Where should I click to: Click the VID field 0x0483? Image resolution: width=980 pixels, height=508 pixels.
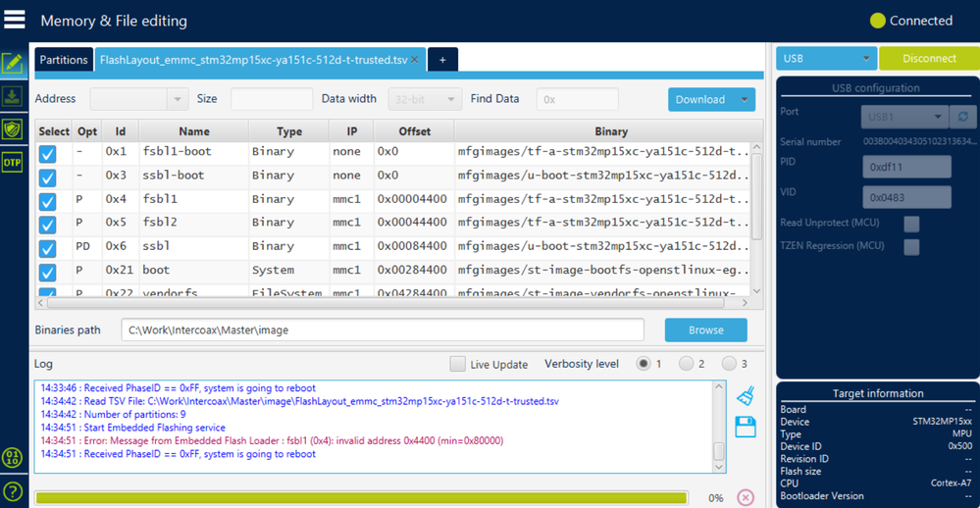click(x=906, y=197)
